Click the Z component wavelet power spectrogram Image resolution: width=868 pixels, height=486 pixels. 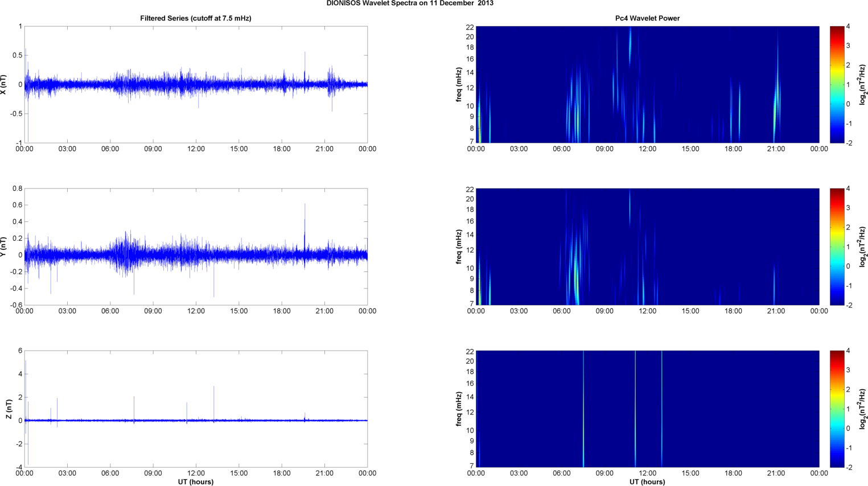(647, 409)
